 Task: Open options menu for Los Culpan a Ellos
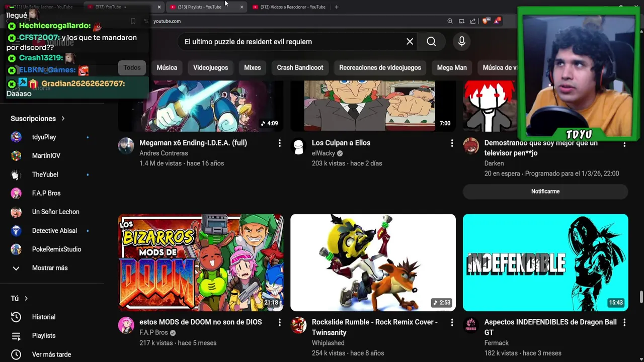coord(452,143)
